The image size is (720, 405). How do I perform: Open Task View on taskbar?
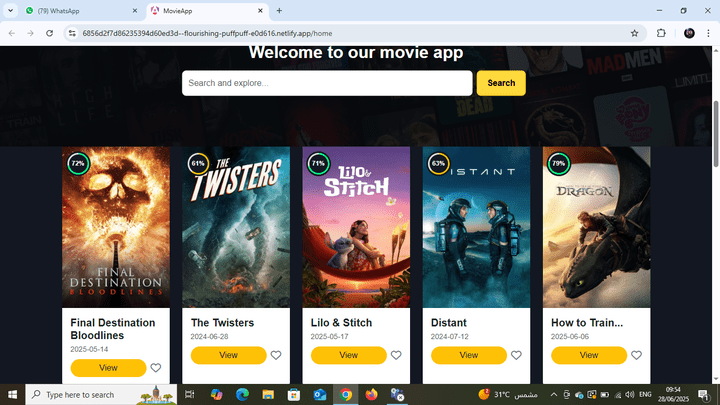pyautogui.click(x=189, y=394)
